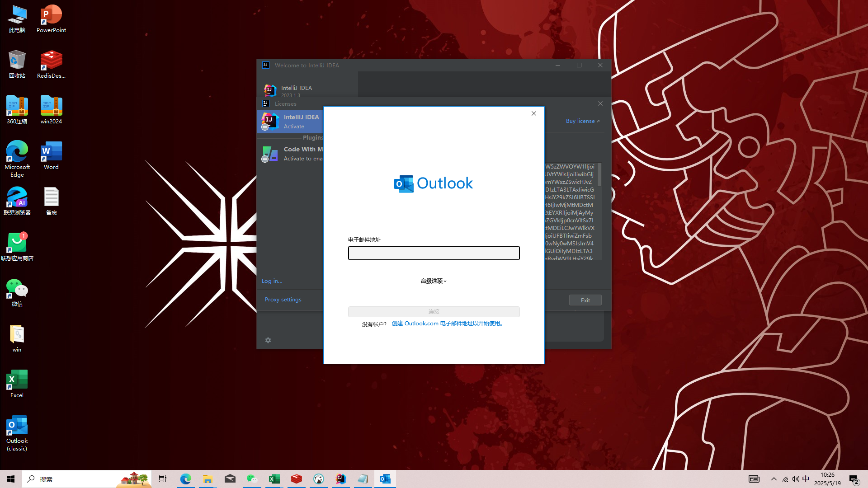Click the Exit button in Licenses

pos(585,300)
